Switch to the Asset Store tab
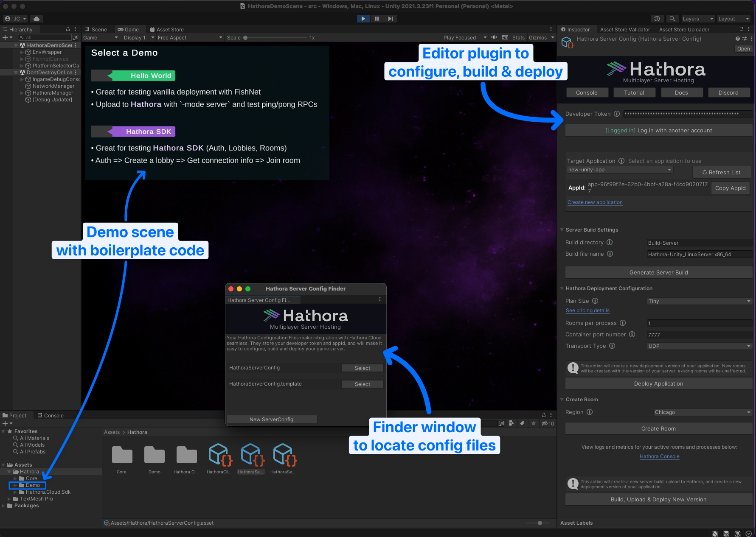 167,29
